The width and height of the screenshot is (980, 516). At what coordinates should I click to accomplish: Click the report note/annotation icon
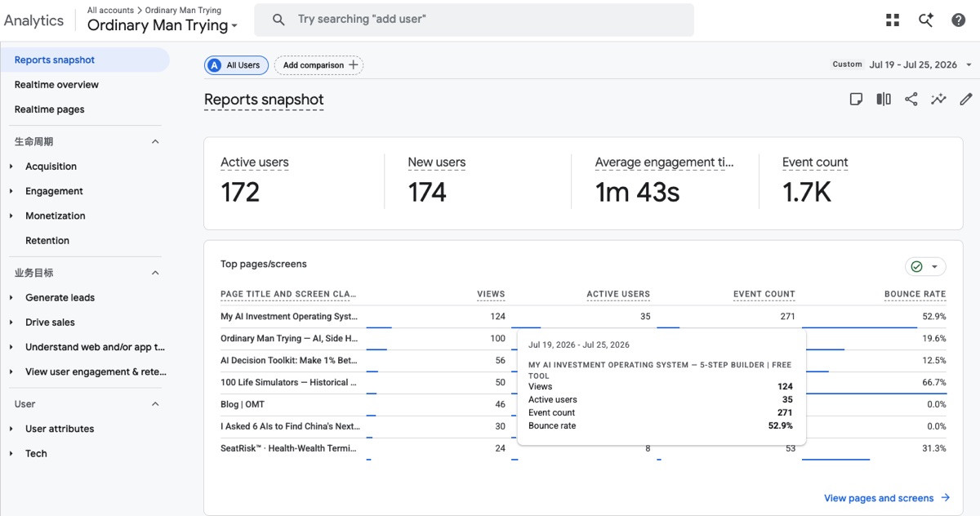856,100
